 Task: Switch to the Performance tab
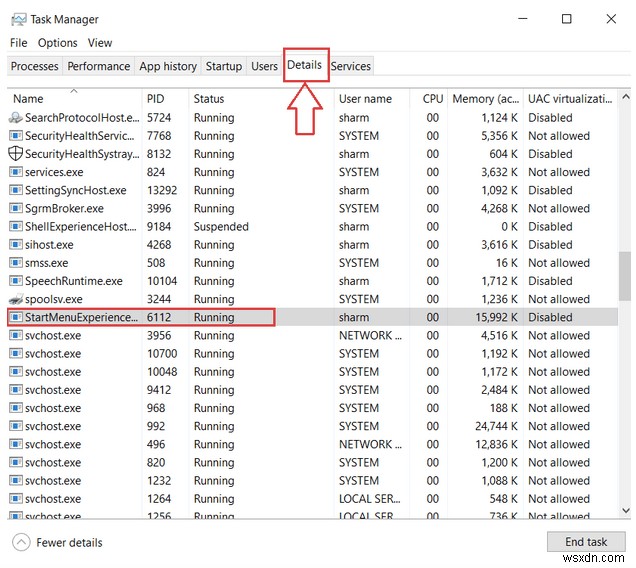99,66
